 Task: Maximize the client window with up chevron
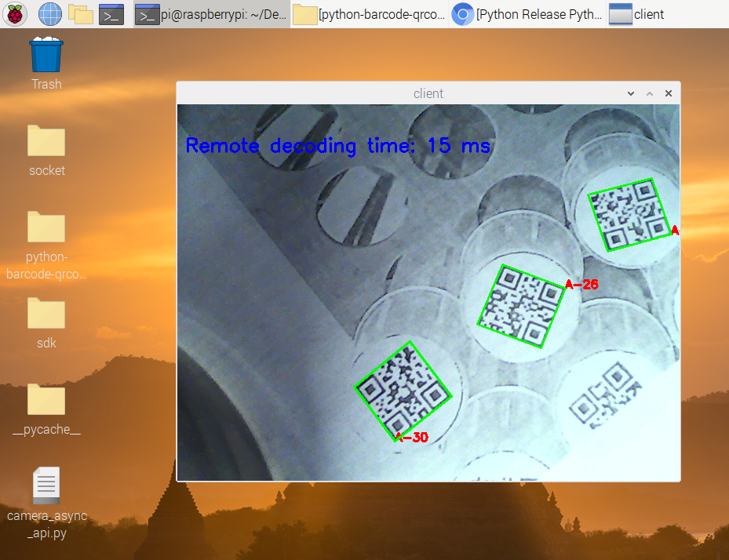click(650, 93)
